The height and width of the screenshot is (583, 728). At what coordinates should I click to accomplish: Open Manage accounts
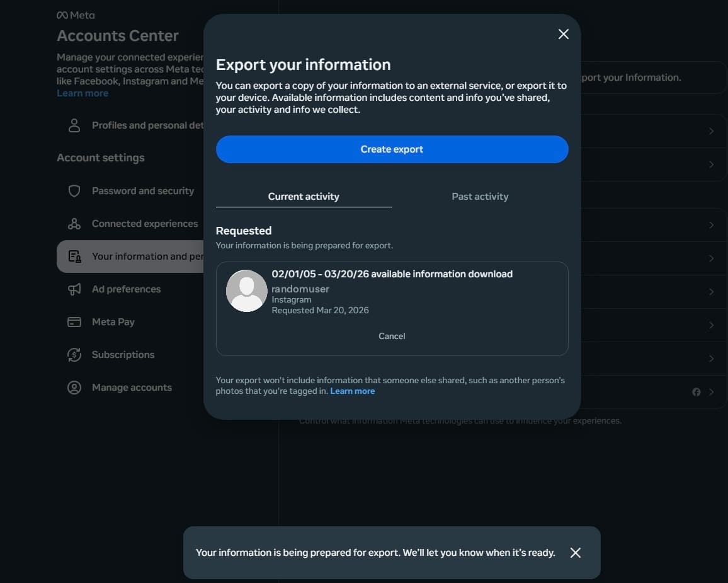click(130, 388)
